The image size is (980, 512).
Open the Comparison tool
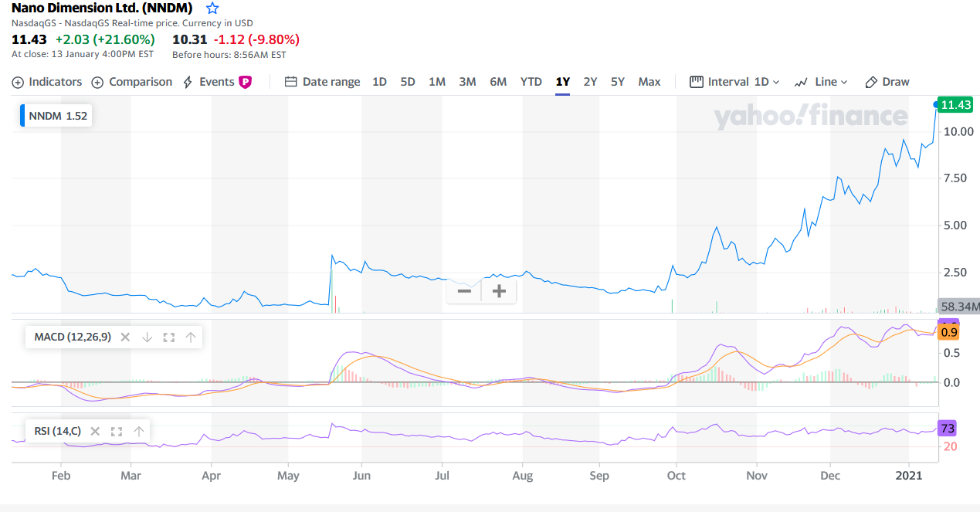pyautogui.click(x=132, y=82)
